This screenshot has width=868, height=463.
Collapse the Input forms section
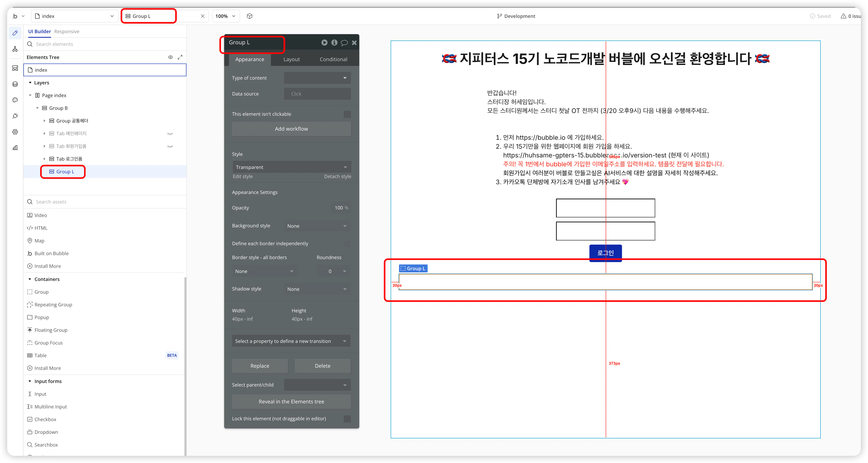point(30,382)
